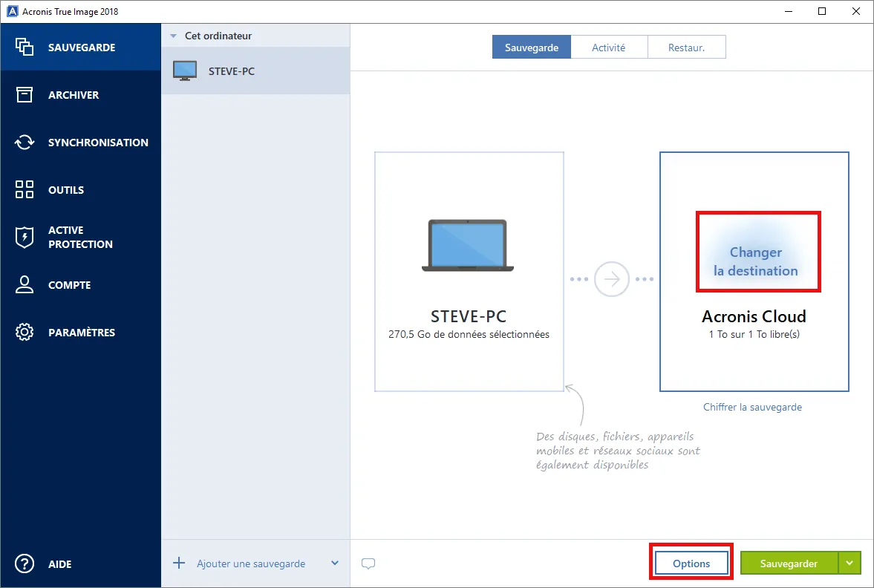
Task: Click the 1 To sur 1 To libre(s) text
Action: pos(754,334)
